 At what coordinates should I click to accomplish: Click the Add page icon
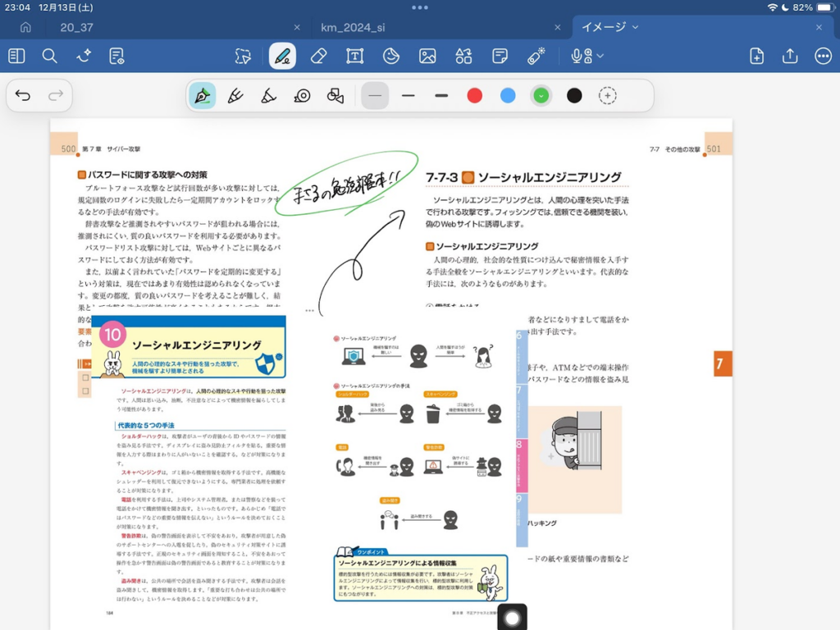pos(756,56)
